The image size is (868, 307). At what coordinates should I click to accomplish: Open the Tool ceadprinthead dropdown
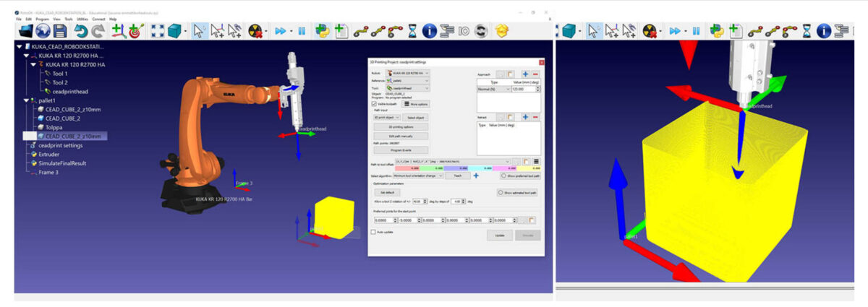[408, 87]
